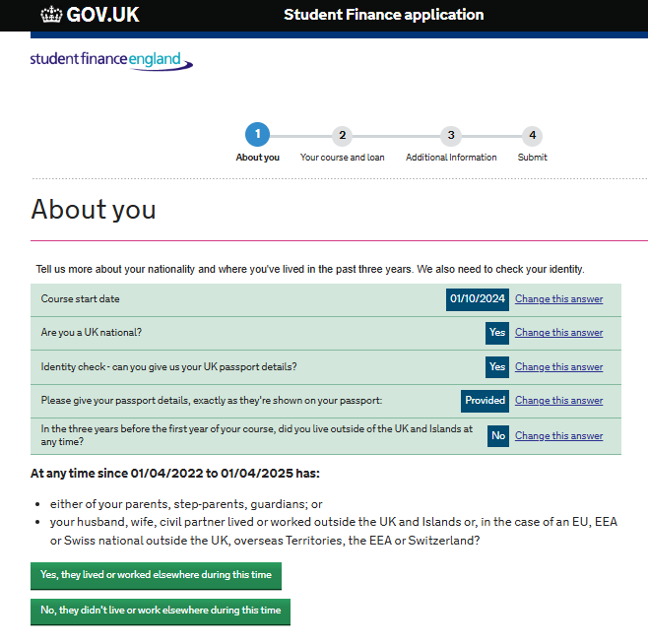Viewport: 648px width, 644px height.
Task: Select step 4 circle in progress bar
Action: pyautogui.click(x=532, y=136)
